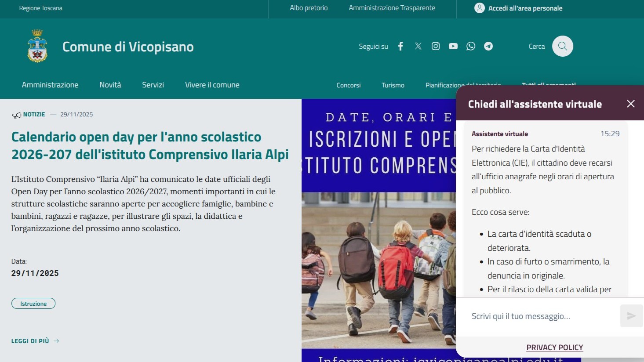The width and height of the screenshot is (644, 362).
Task: Click the magnifying glass search button
Action: coord(562,46)
